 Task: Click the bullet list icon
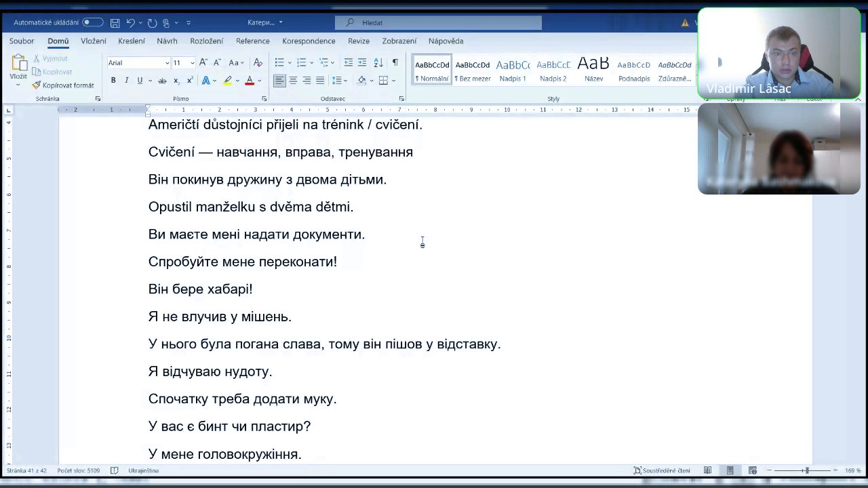[279, 62]
